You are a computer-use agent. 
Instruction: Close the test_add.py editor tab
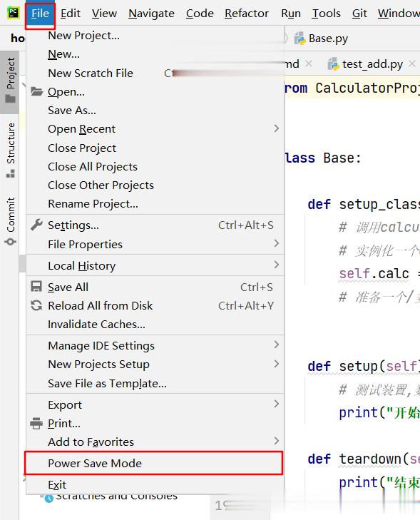pyautogui.click(x=412, y=63)
